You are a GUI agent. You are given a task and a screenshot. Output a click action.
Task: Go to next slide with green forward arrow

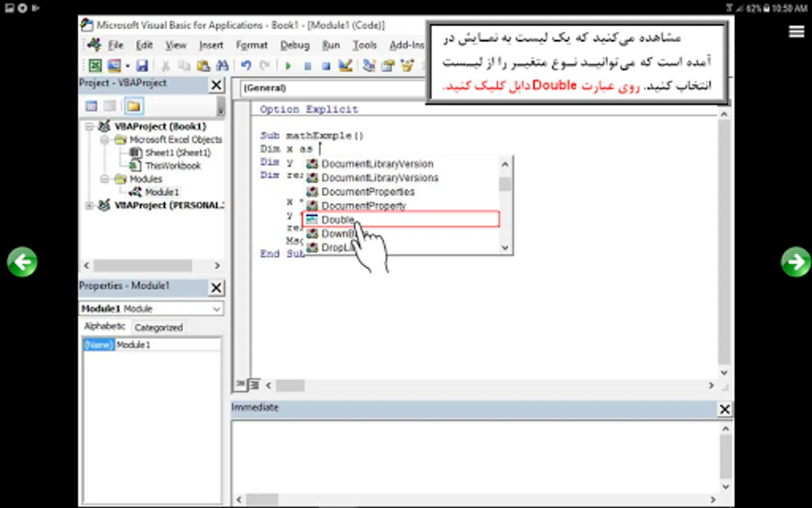(x=796, y=262)
